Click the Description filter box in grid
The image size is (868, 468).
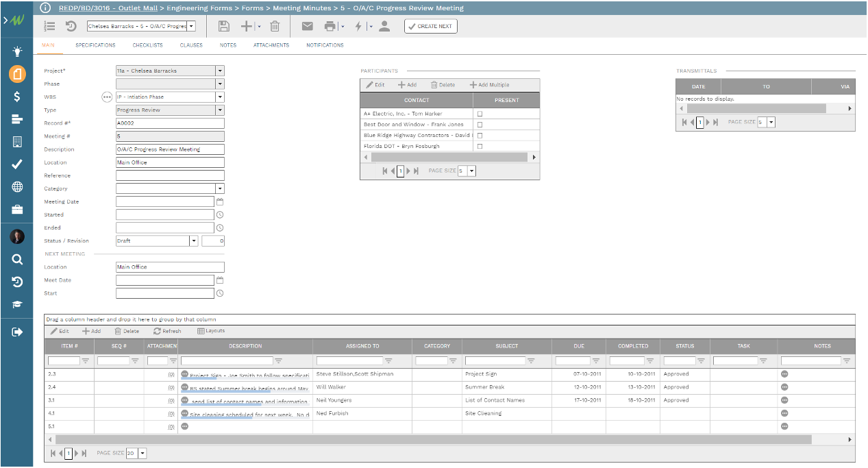227,360
